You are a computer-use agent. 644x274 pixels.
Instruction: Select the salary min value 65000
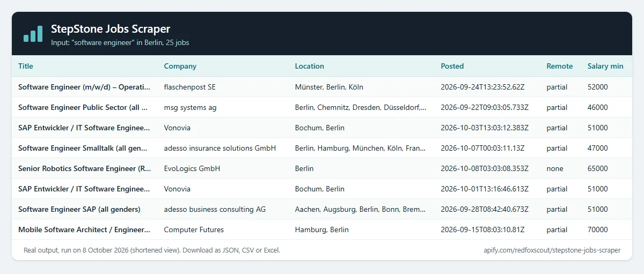coord(598,168)
